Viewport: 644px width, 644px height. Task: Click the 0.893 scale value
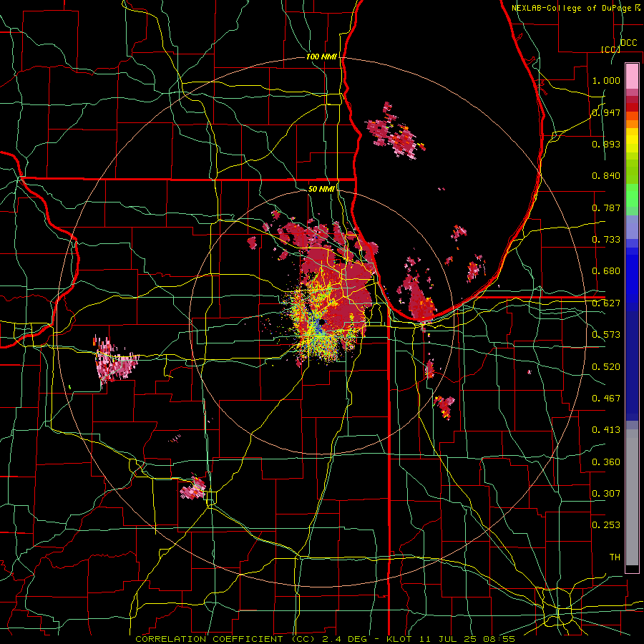tap(606, 144)
